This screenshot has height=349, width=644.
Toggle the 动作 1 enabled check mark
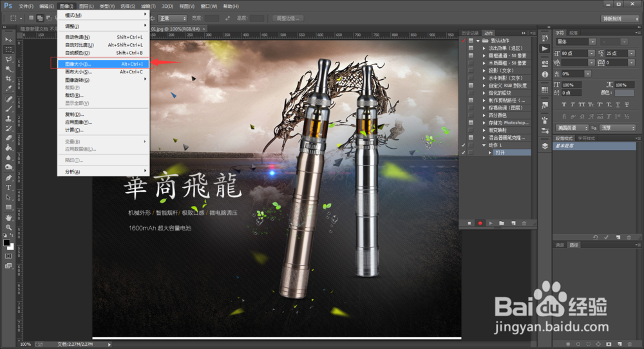463,145
